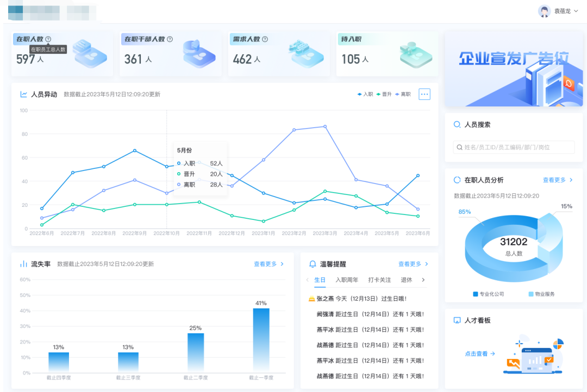Image resolution: width=587 pixels, height=392 pixels.
Task: Click the birthday cake icon beside 张之燕
Action: [x=311, y=299]
